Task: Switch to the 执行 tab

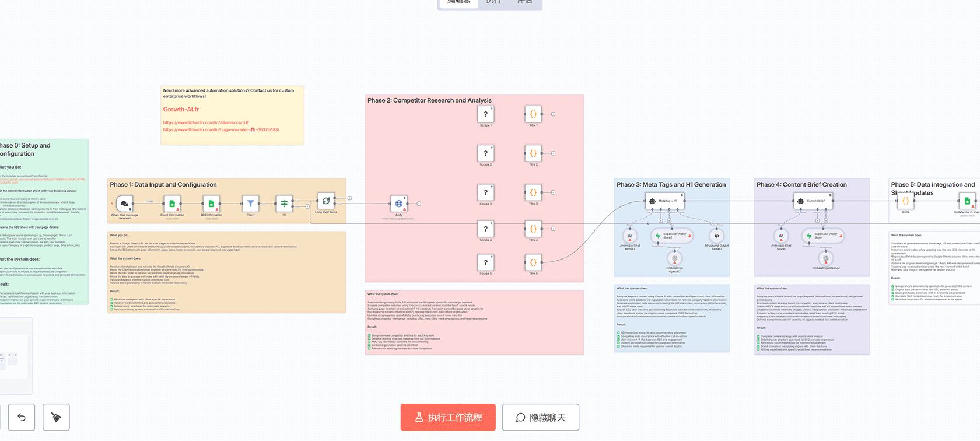Action: [493, 2]
